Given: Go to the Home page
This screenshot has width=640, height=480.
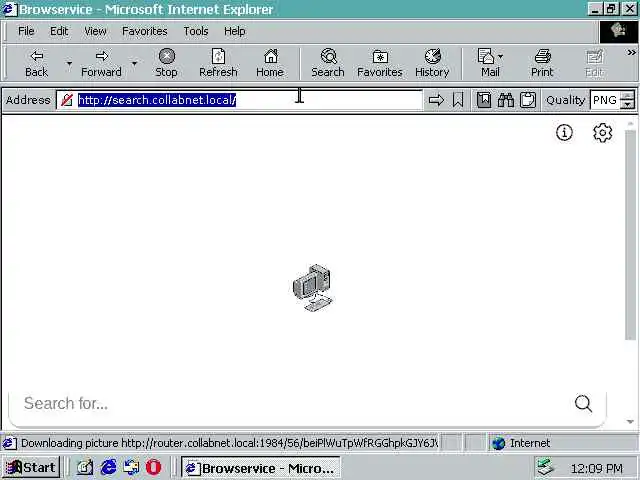Looking at the screenshot, I should coord(270,63).
